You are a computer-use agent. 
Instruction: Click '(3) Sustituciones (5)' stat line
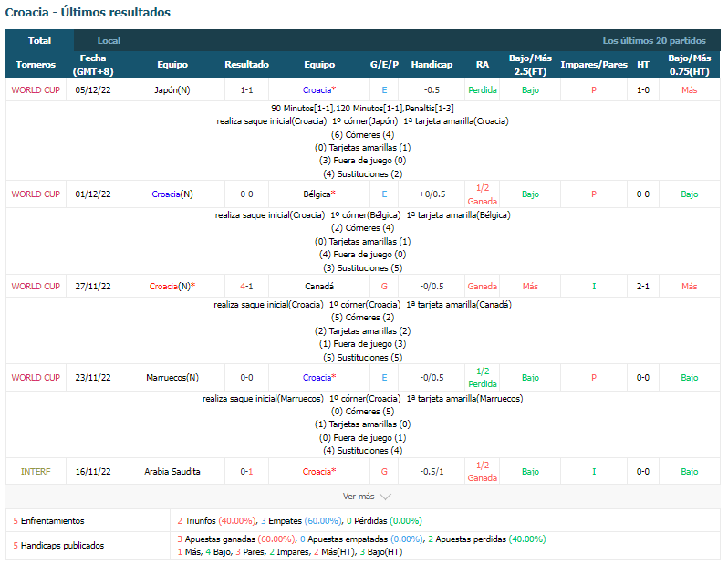pos(362,267)
